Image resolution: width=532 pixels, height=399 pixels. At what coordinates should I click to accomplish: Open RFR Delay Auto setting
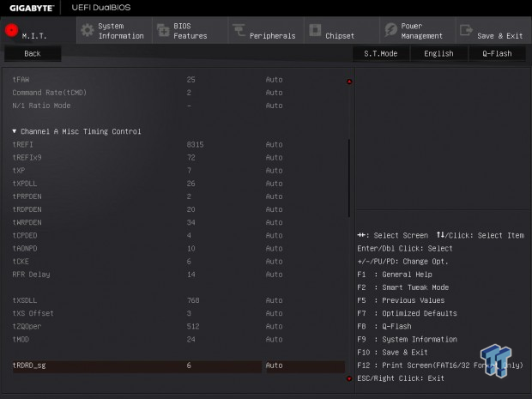[274, 275]
